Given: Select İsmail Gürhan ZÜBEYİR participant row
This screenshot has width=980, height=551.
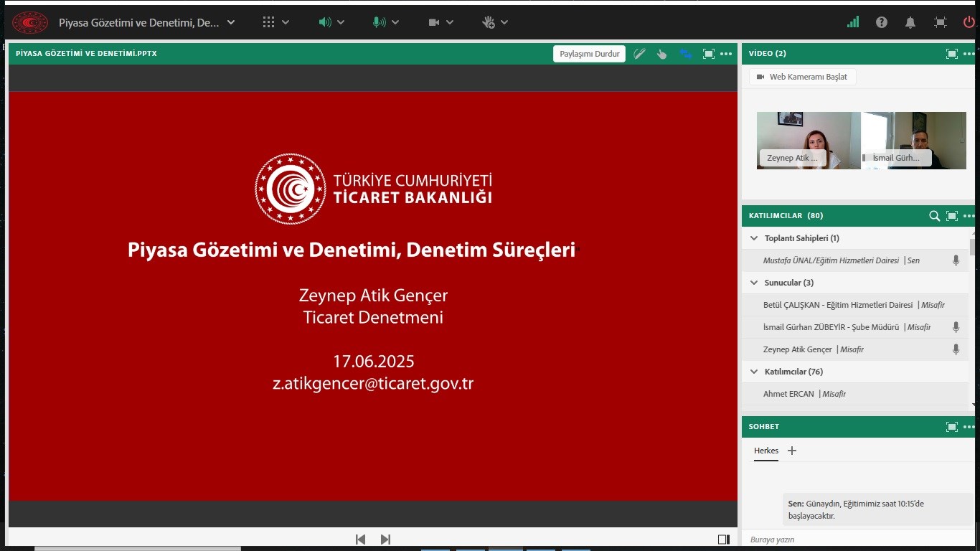Looking at the screenshot, I should pos(855,327).
